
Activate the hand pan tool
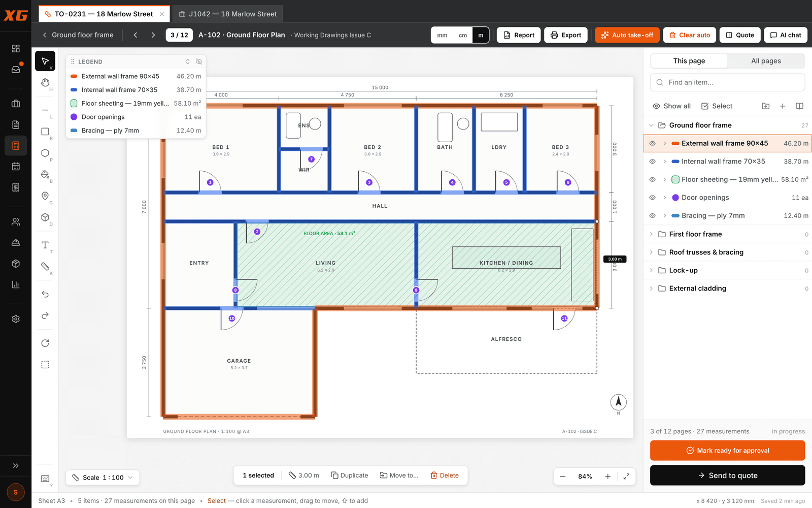tap(45, 83)
